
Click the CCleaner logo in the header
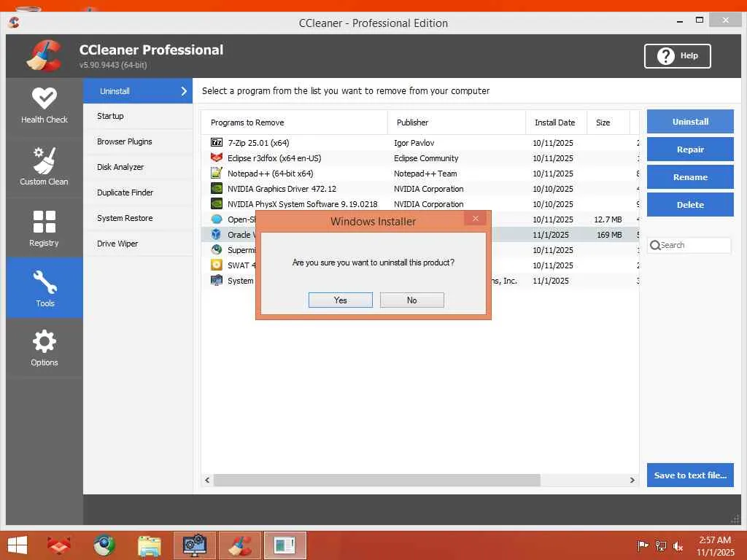(44, 55)
